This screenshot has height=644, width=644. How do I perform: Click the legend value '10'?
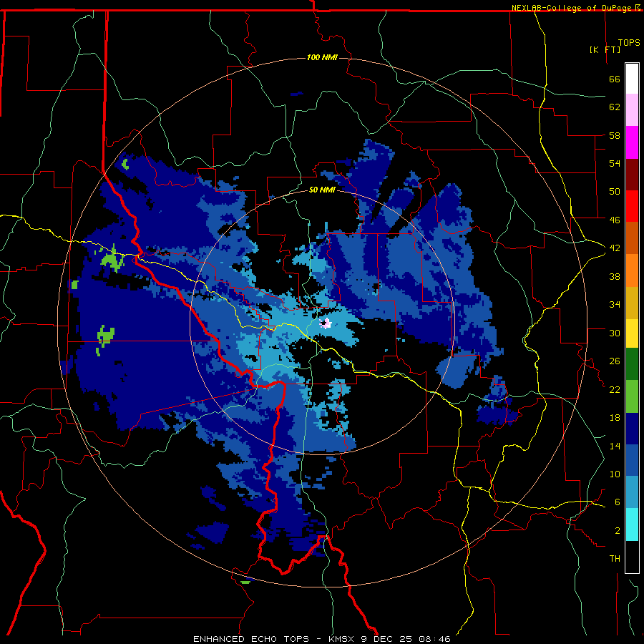(615, 474)
